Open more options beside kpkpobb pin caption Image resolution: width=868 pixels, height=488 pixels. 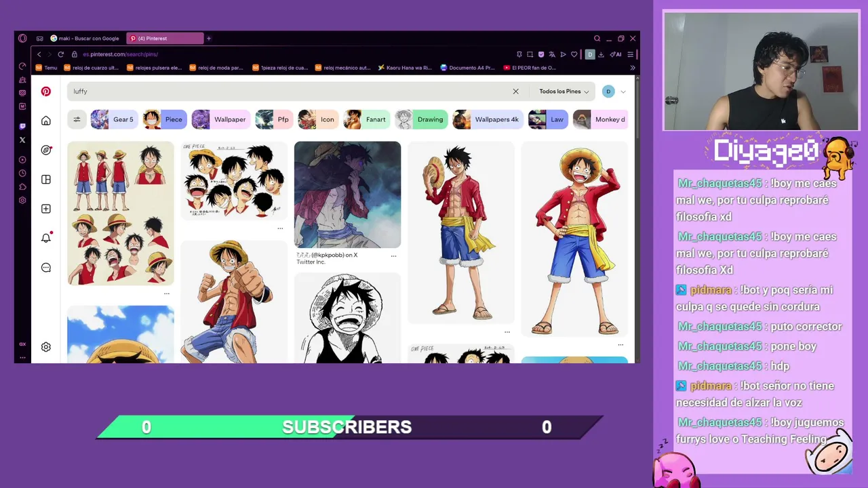pos(393,256)
